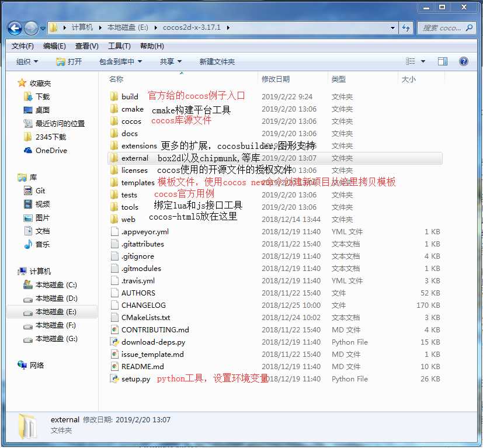Image resolution: width=483 pixels, height=448 pixels.
Task: Select the cocos folder
Action: coord(126,121)
